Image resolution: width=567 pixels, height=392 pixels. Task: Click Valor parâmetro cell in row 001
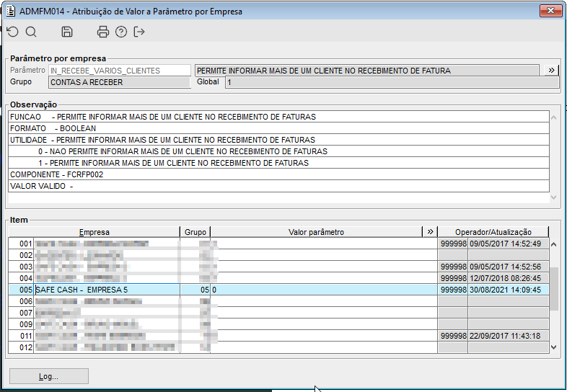pos(324,244)
